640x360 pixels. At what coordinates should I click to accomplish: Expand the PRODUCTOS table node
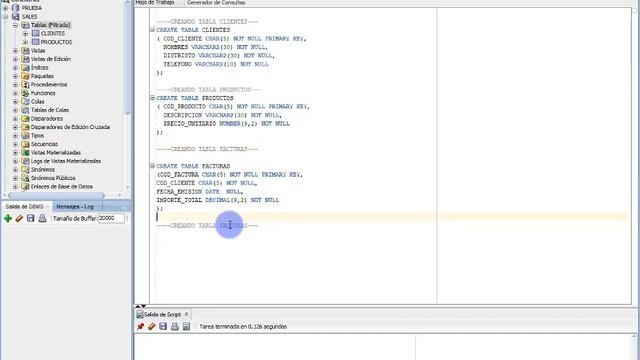[25, 42]
